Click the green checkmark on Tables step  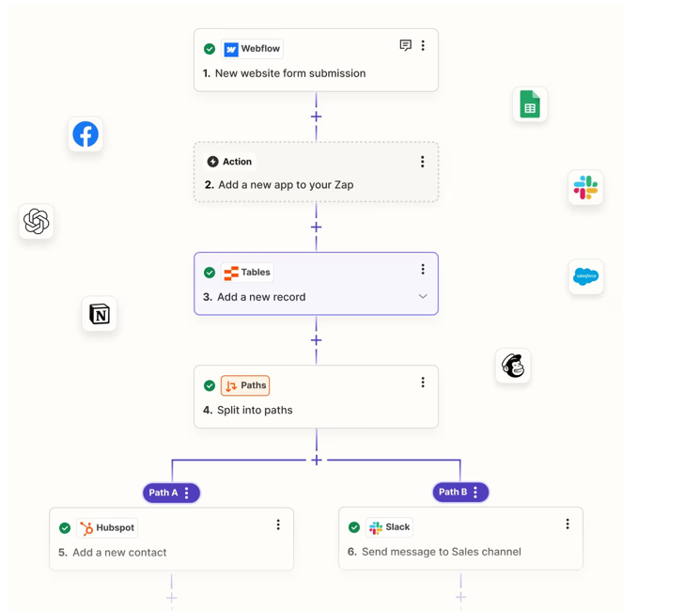pos(210,273)
